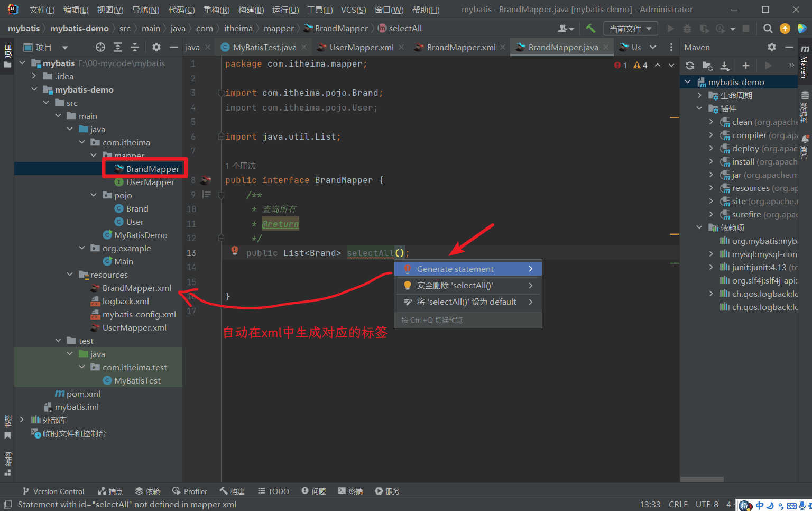Collapse all in project panel toolbar
The height and width of the screenshot is (511, 812).
click(x=135, y=47)
